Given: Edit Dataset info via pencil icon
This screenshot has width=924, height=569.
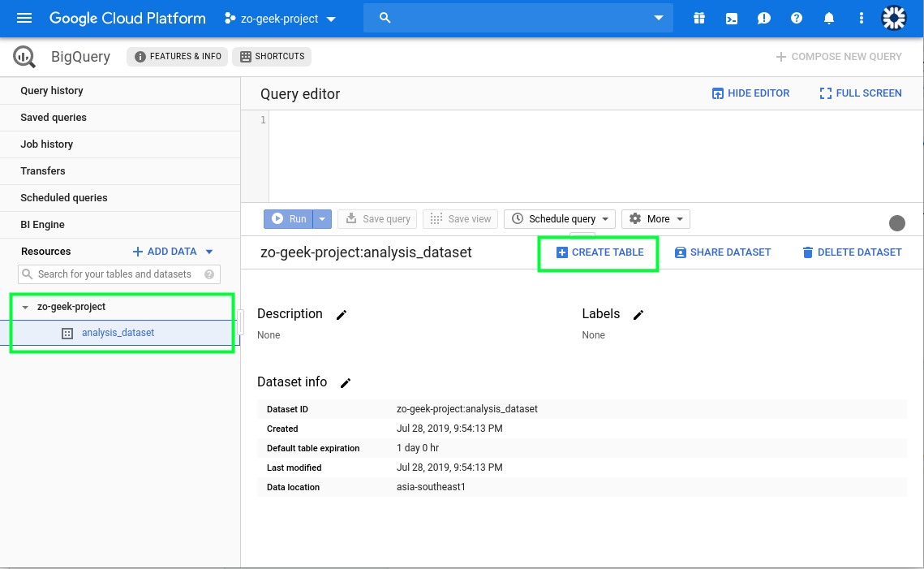Looking at the screenshot, I should click(346, 383).
